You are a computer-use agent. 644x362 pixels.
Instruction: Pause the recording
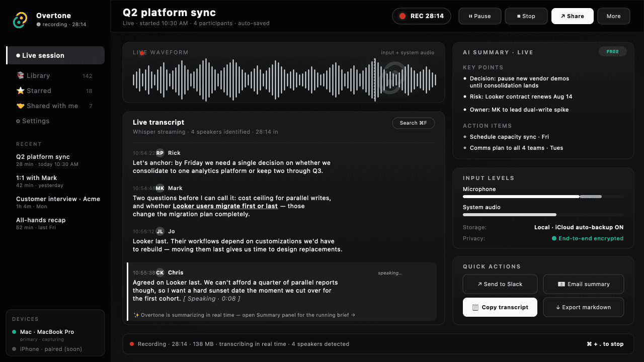pos(479,16)
